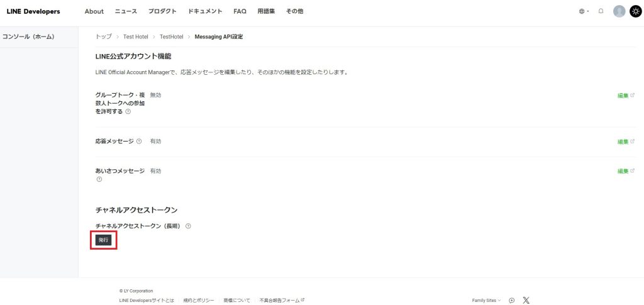Click help icon for グループトーク参加 setting
The width and height of the screenshot is (644, 305).
[128, 111]
